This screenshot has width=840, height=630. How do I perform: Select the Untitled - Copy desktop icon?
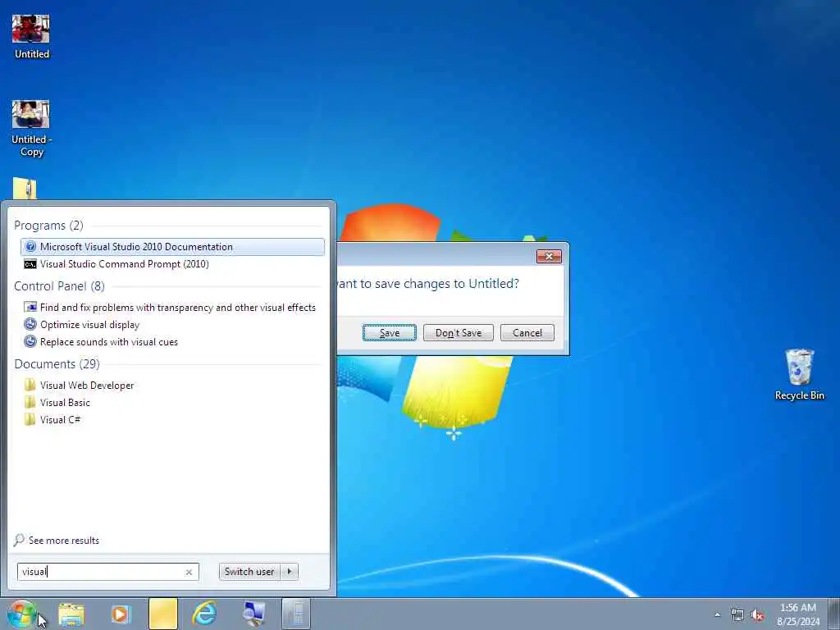31,129
